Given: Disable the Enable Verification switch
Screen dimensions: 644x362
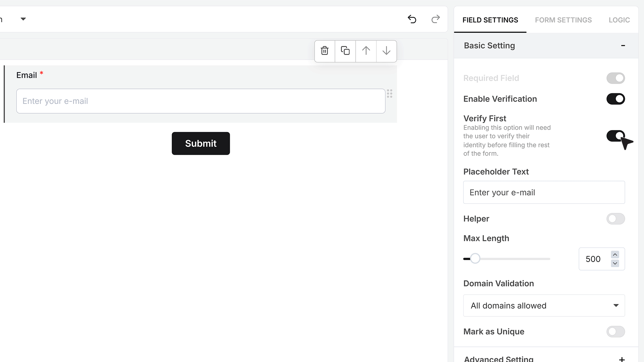Looking at the screenshot, I should tap(615, 99).
